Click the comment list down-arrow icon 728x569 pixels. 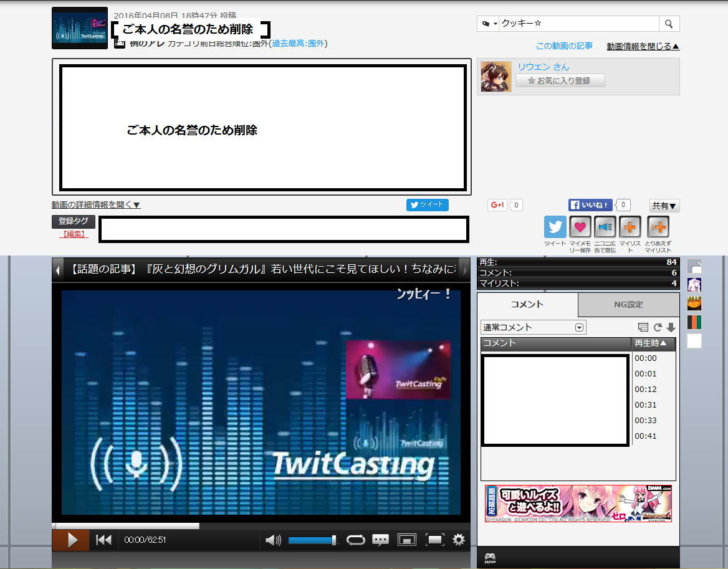pyautogui.click(x=671, y=327)
